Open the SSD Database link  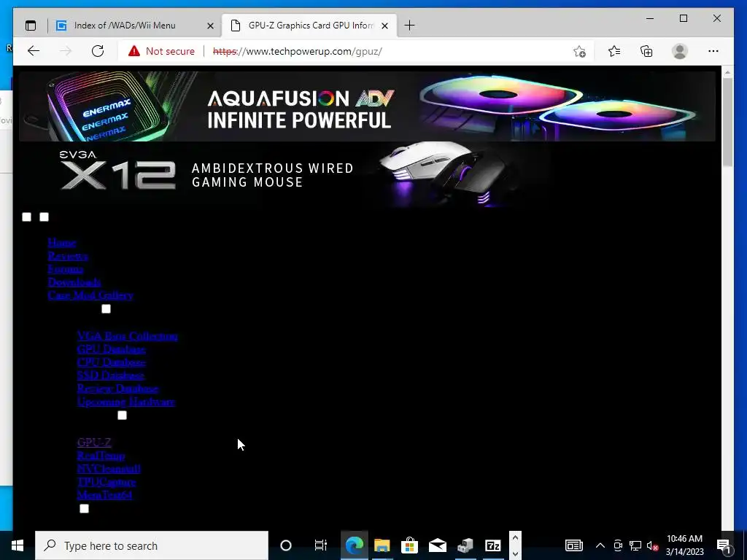(111, 376)
